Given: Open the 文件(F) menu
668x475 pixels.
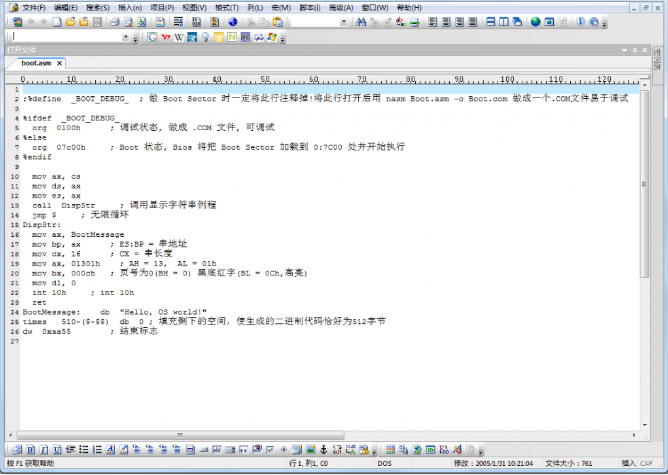Looking at the screenshot, I should 34,8.
